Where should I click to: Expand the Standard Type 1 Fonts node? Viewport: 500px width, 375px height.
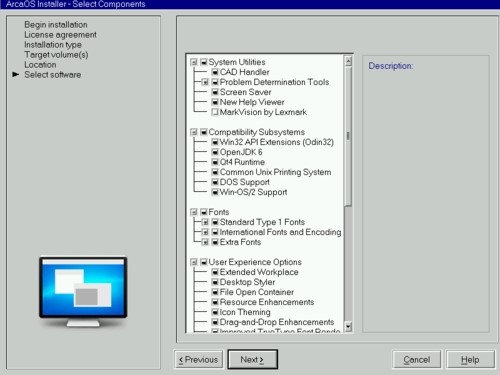pyautogui.click(x=205, y=222)
